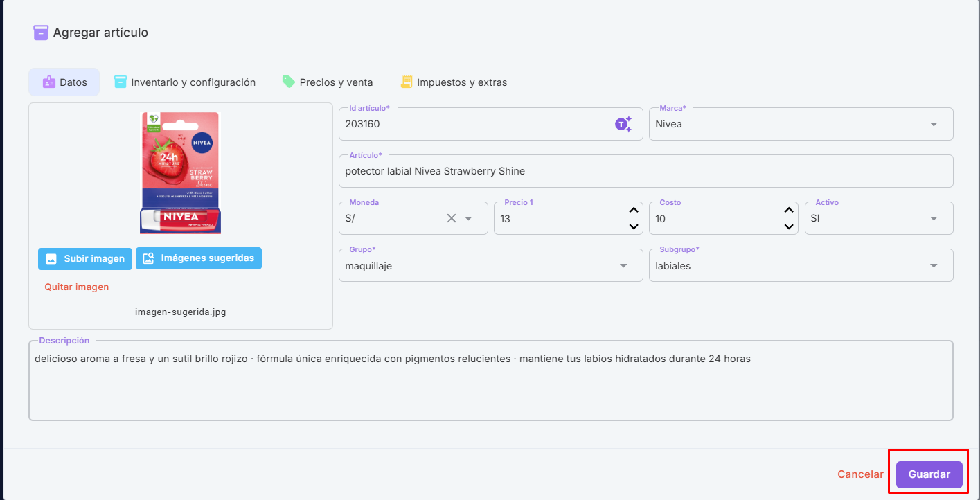Open the Impuestos y extras tab
The image size is (980, 500).
click(454, 82)
